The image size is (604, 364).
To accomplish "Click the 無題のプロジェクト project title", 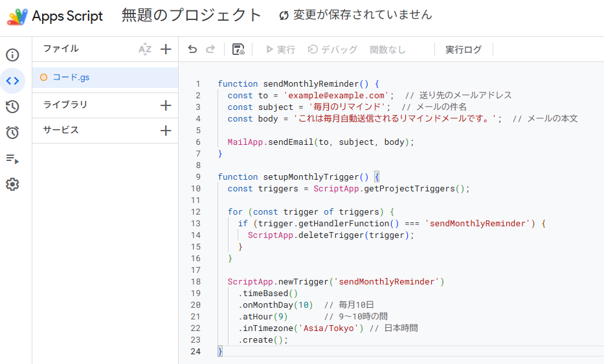I will pyautogui.click(x=192, y=16).
